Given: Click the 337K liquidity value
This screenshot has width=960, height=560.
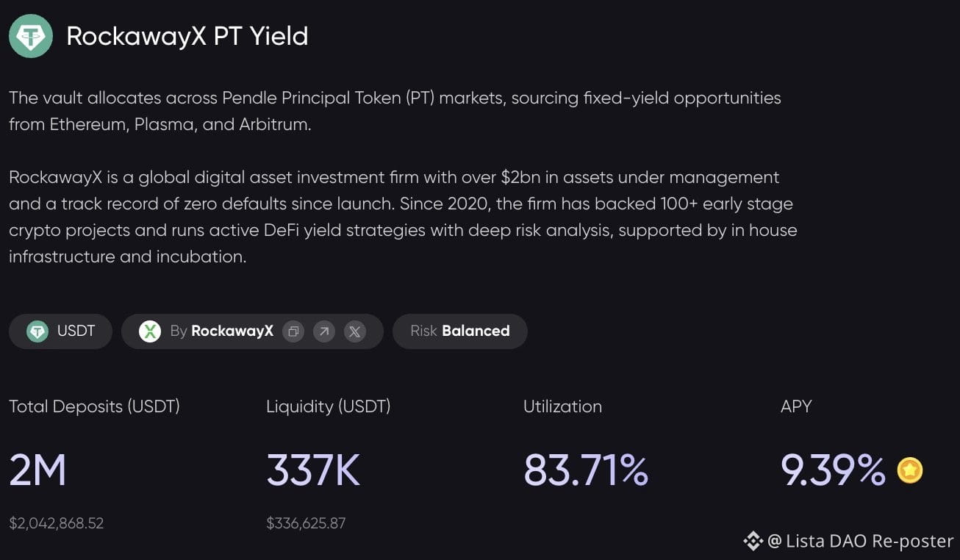Looking at the screenshot, I should (313, 470).
